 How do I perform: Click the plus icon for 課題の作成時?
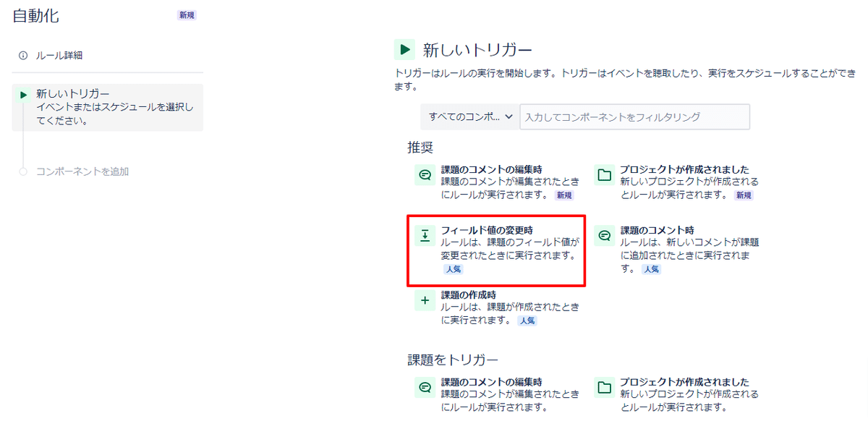coord(425,300)
